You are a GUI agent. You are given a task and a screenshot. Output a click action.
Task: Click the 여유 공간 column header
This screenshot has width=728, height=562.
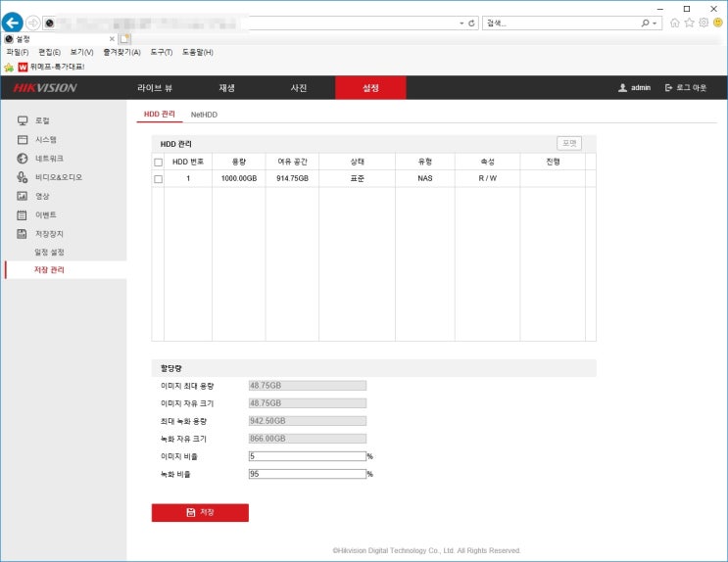(292, 162)
